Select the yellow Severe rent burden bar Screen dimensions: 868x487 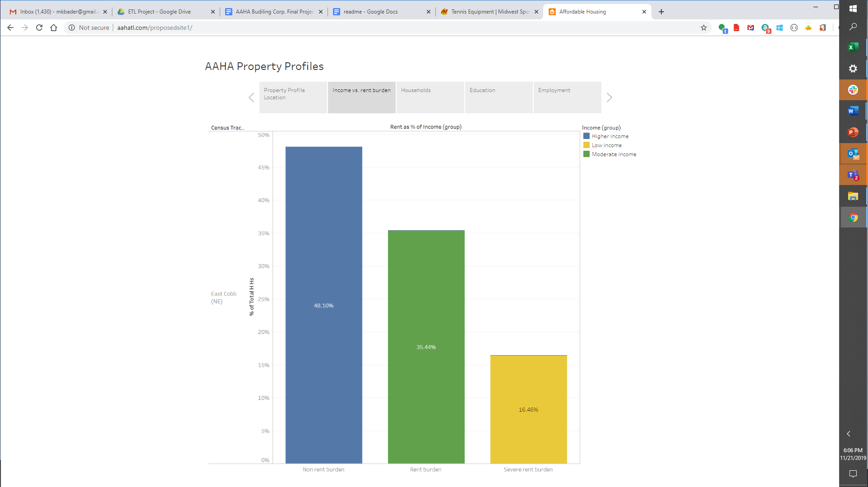(x=529, y=409)
